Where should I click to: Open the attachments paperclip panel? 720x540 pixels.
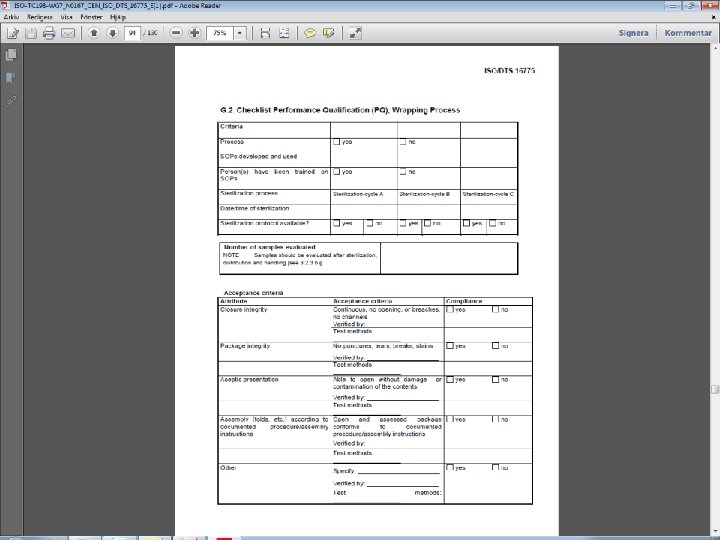coord(11,101)
